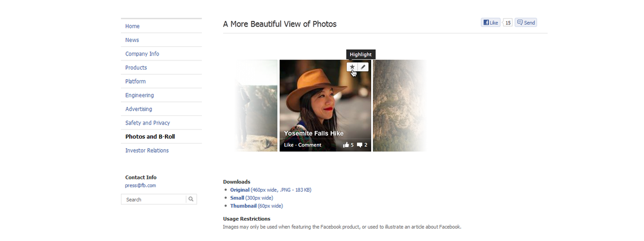The image size is (644, 241).
Task: Click the Facebook Like button
Action: (x=490, y=23)
